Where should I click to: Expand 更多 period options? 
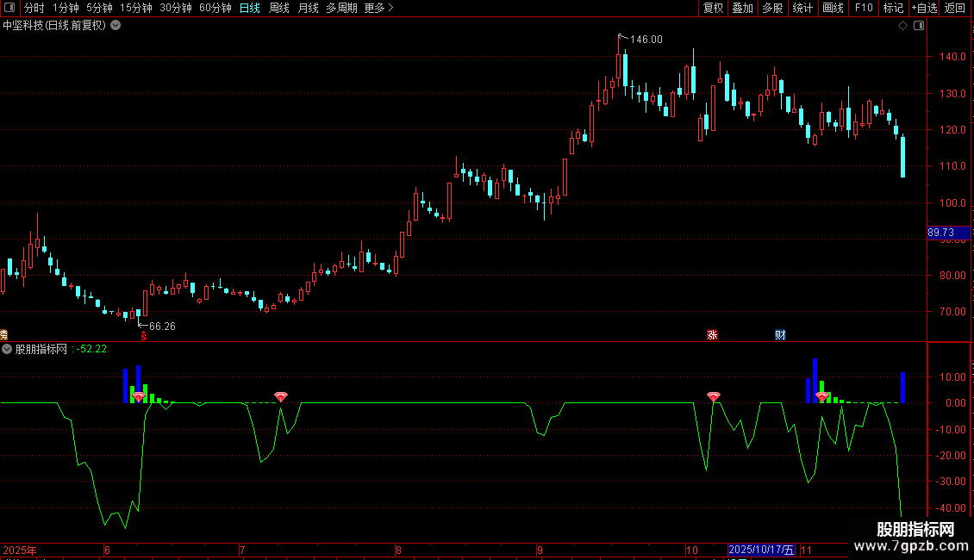(379, 8)
